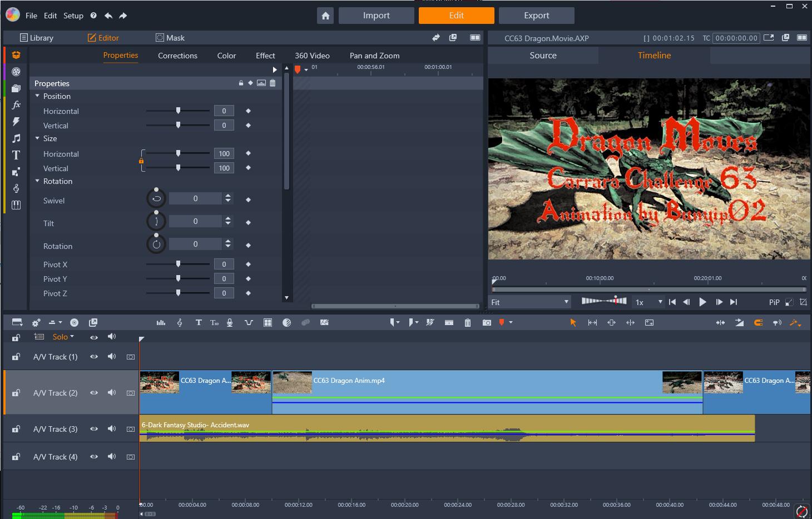
Task: Open the Transitions category in the sidebar
Action: [x=16, y=121]
